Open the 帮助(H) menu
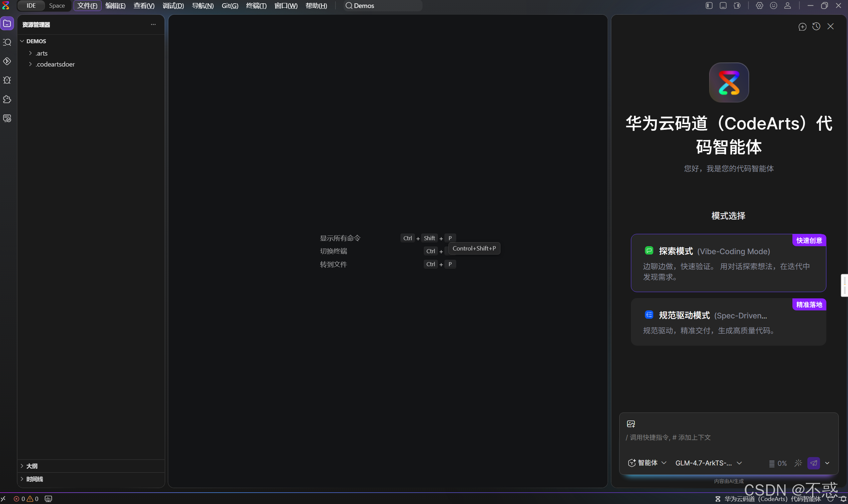The image size is (848, 504). [316, 5]
